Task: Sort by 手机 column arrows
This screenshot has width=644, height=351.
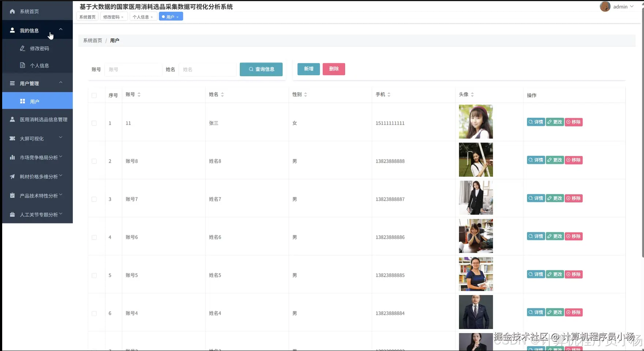Action: [389, 95]
